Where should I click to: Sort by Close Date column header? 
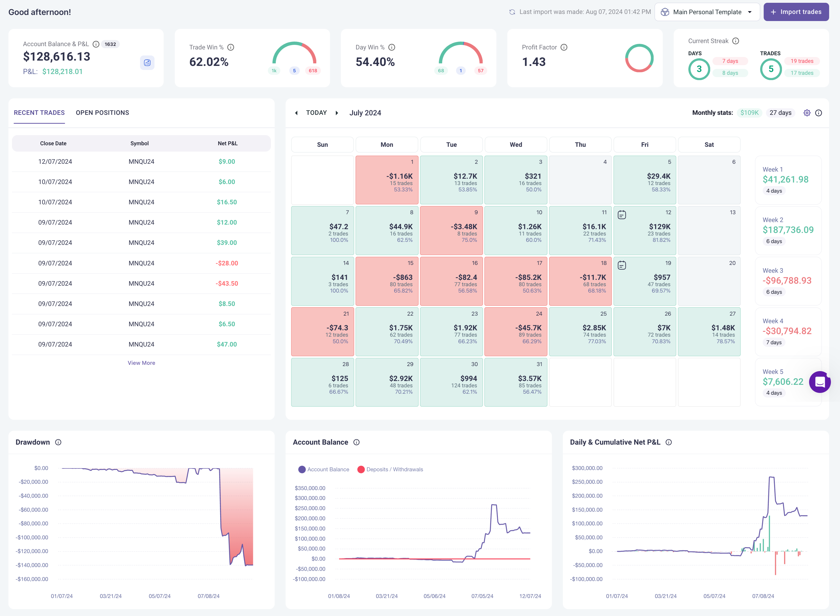[x=53, y=143]
